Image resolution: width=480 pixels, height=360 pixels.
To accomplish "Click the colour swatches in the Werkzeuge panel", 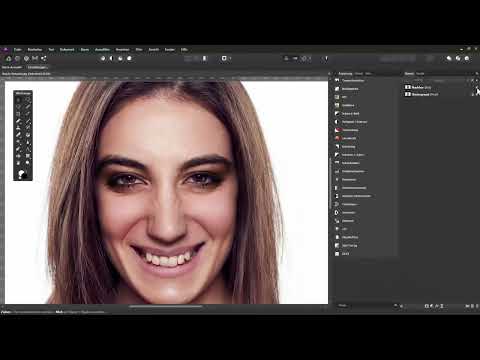I will point(23,174).
